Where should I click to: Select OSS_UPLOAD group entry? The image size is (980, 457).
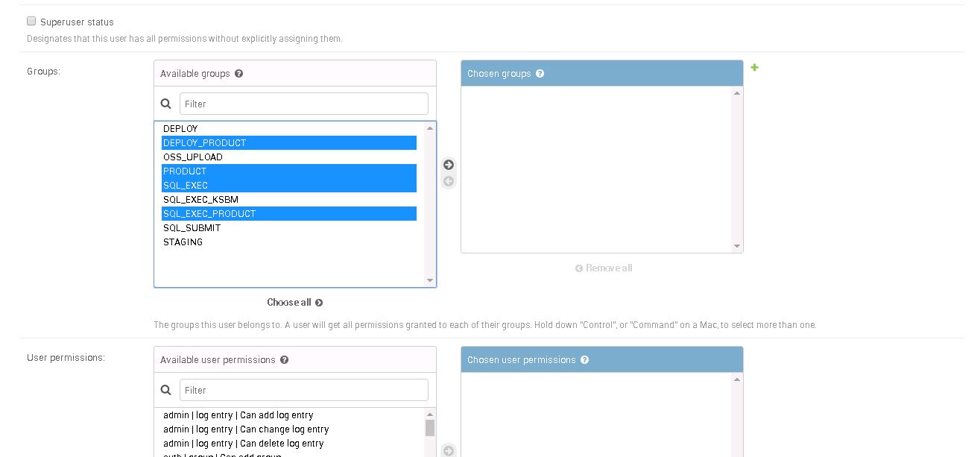click(289, 157)
